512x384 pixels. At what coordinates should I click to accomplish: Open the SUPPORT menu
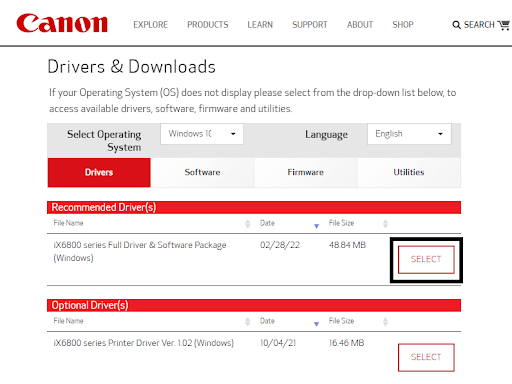pyautogui.click(x=310, y=25)
